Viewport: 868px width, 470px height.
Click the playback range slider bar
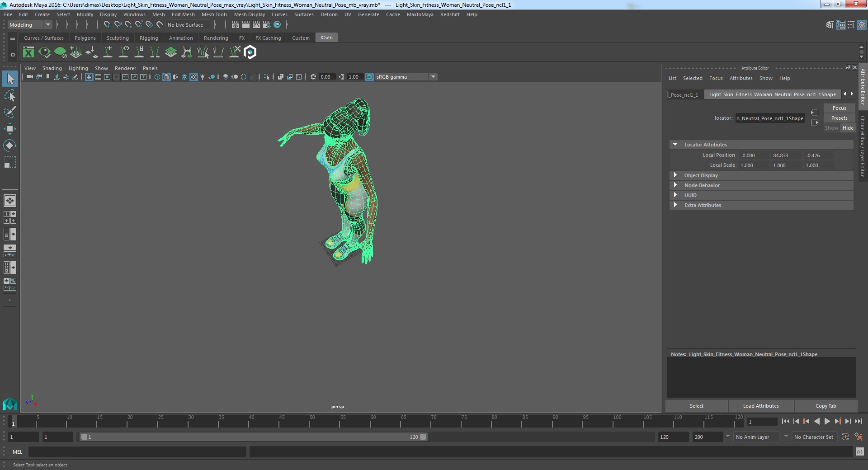click(x=253, y=437)
